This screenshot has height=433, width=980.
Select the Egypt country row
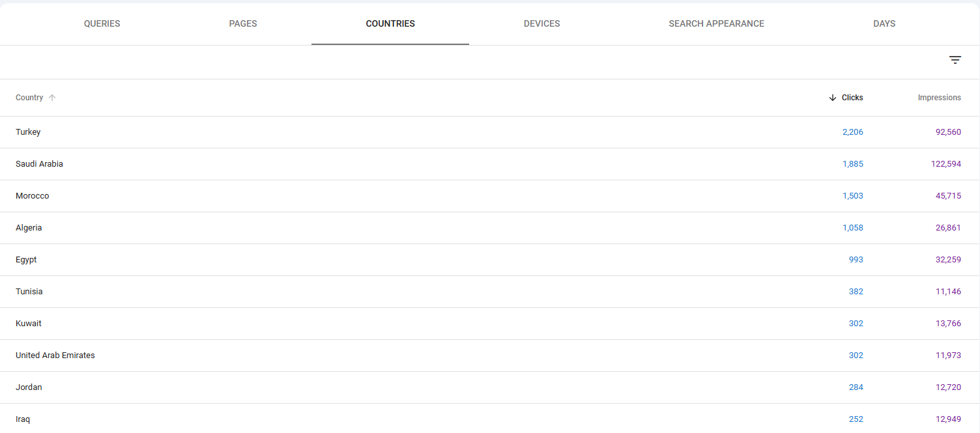coord(490,260)
